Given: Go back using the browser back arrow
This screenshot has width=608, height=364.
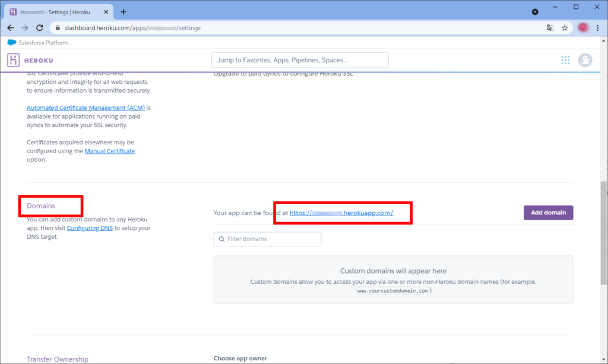Looking at the screenshot, I should pyautogui.click(x=11, y=28).
